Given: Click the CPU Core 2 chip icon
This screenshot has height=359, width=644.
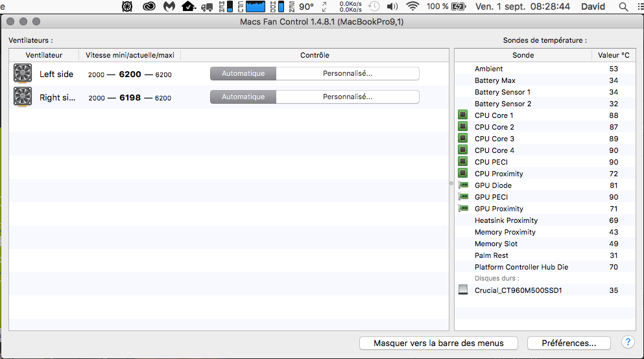Looking at the screenshot, I should (x=463, y=126).
